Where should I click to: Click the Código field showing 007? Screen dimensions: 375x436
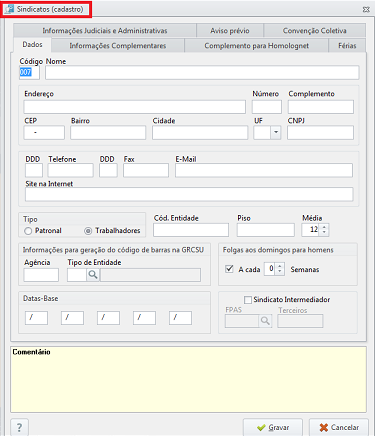click(29, 72)
